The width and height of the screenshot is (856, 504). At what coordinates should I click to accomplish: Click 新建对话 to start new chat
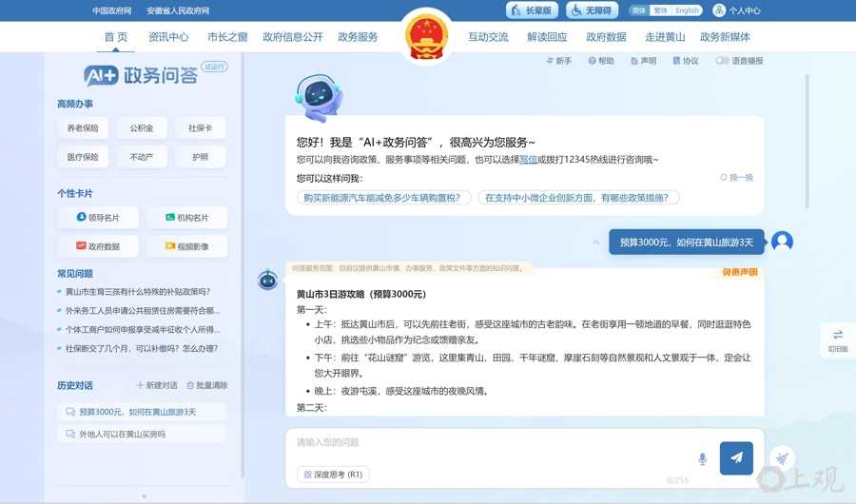tap(157, 385)
